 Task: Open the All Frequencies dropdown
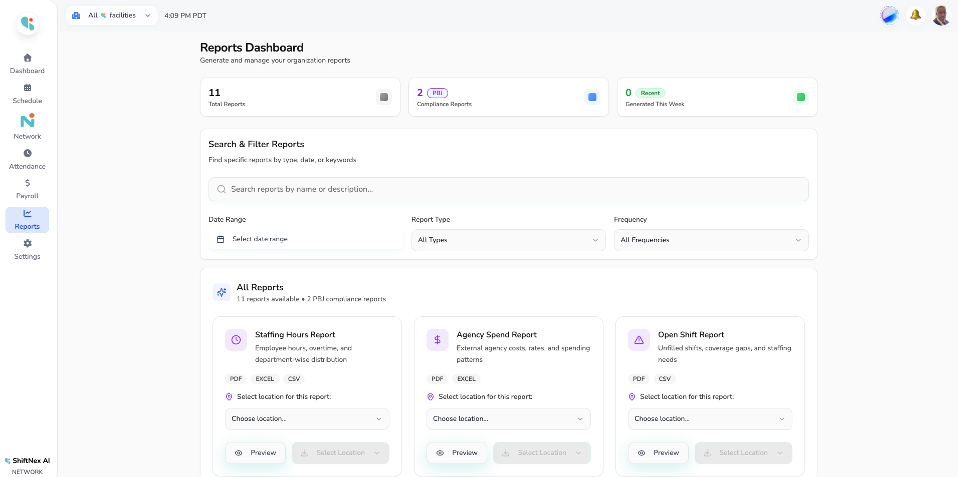[x=711, y=240]
